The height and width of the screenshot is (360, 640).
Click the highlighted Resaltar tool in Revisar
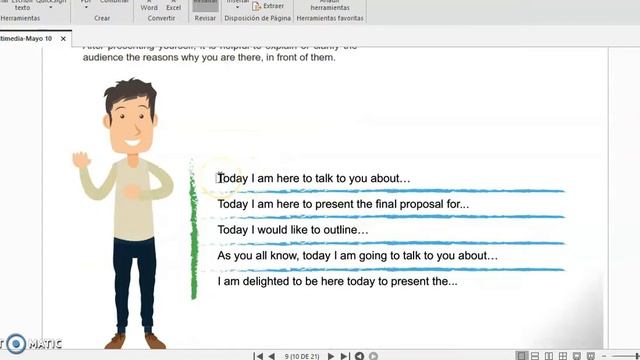click(x=205, y=5)
